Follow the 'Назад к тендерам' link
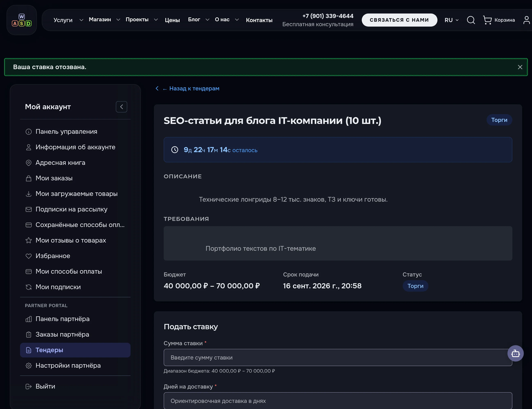This screenshot has height=409, width=532. (x=187, y=89)
